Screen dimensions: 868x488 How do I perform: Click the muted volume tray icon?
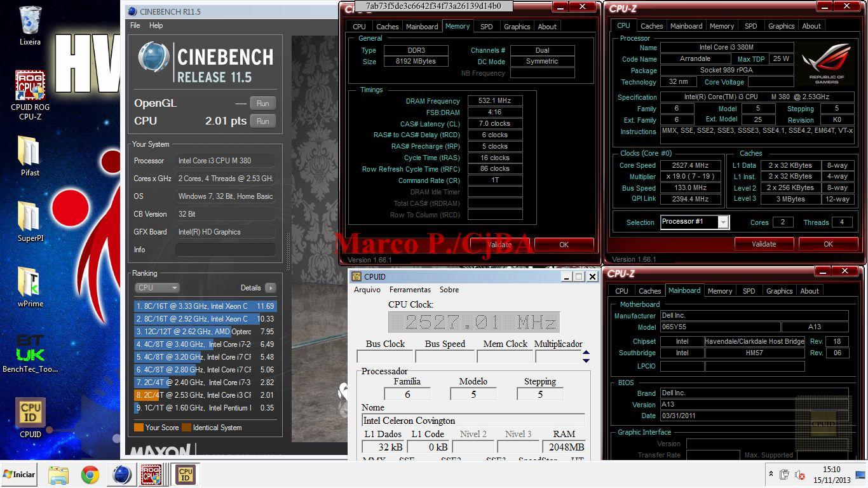tap(800, 475)
